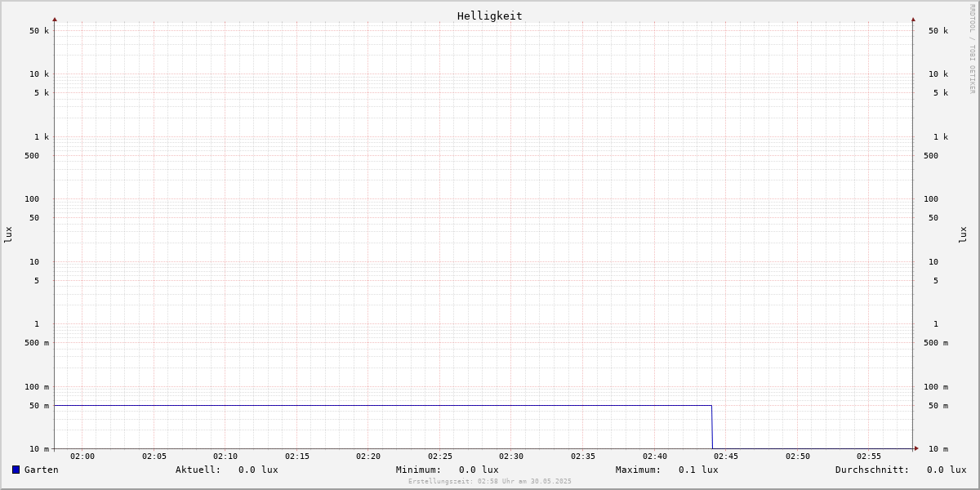Click the 02:40 time axis label
Image resolution: width=980 pixels, height=490 pixels.
tap(655, 457)
